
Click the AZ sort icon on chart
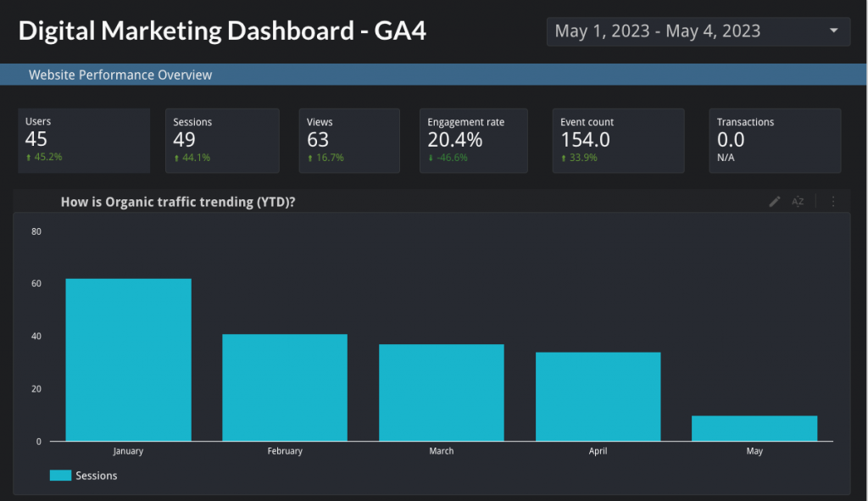(798, 202)
